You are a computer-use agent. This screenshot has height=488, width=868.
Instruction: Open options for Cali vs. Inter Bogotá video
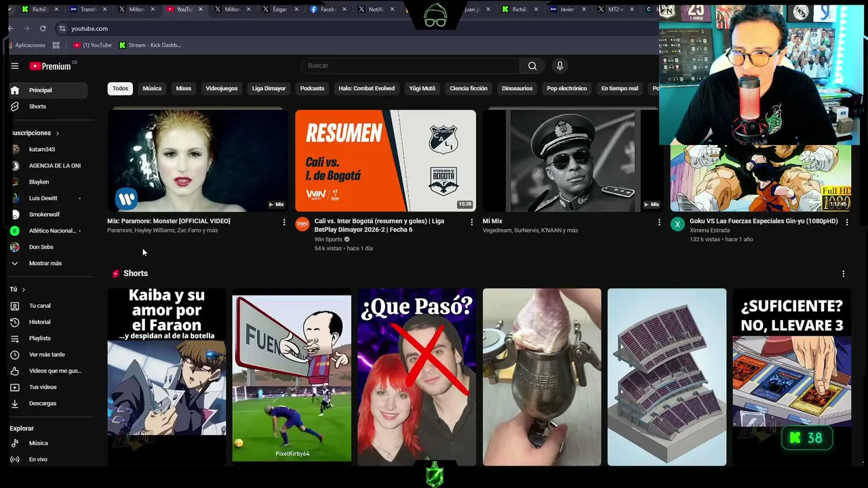(472, 222)
